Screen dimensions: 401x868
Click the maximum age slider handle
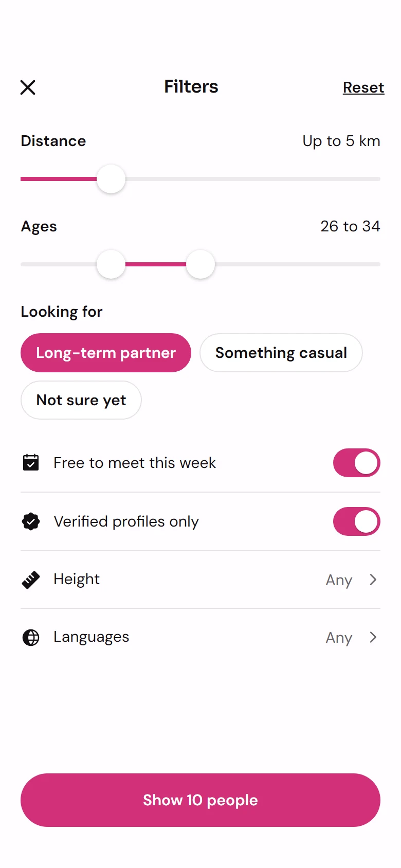(x=200, y=264)
